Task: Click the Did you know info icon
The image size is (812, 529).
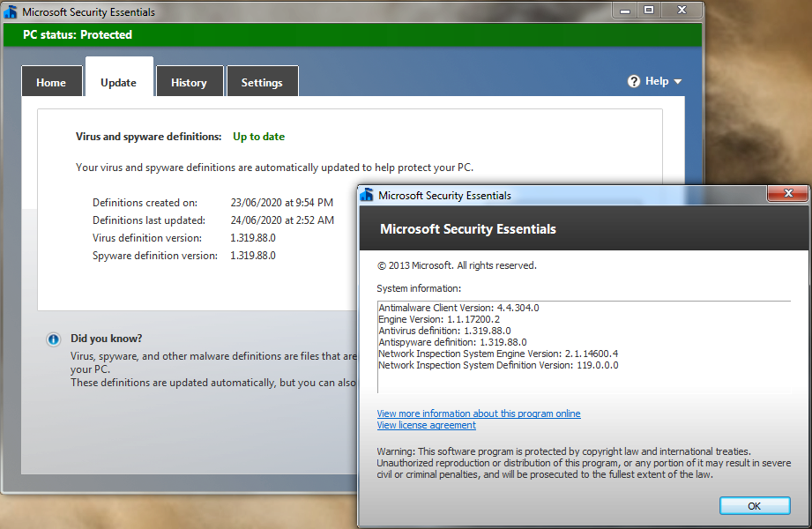Action: (x=53, y=339)
